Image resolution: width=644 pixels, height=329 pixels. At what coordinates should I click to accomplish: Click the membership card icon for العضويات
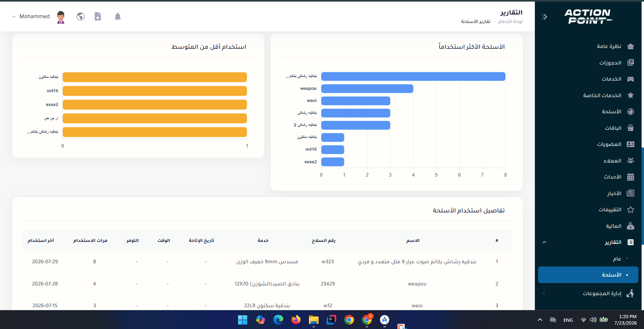631,144
